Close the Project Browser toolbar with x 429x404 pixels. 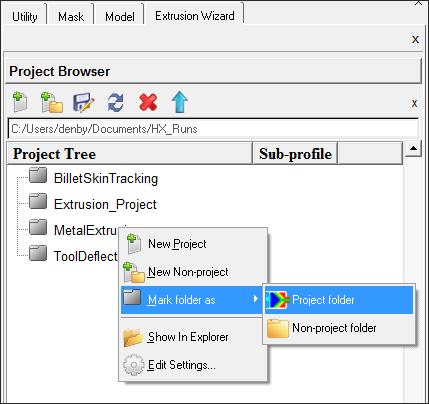pos(414,103)
